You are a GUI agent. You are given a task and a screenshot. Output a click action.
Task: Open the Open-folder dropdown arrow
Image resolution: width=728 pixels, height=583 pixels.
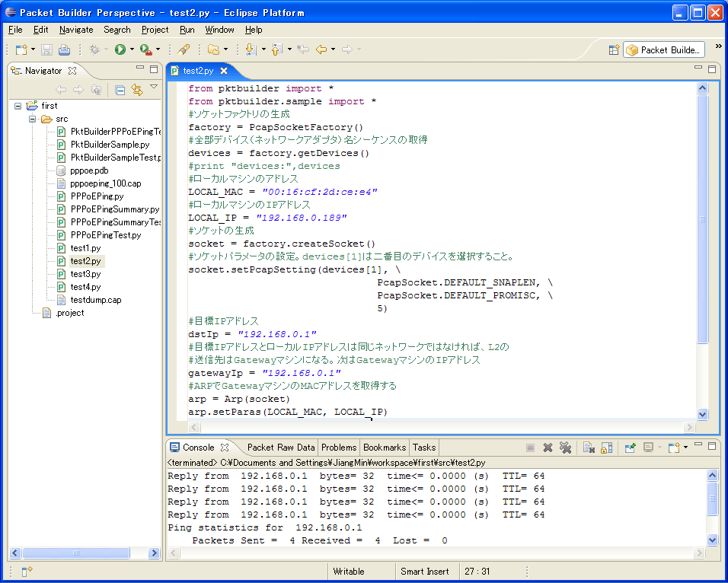point(225,49)
